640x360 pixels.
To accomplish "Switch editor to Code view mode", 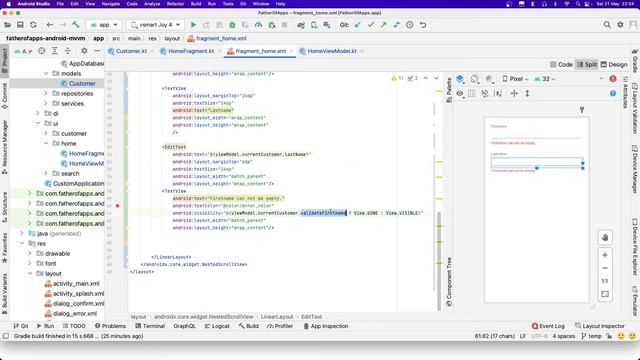I will (x=561, y=64).
